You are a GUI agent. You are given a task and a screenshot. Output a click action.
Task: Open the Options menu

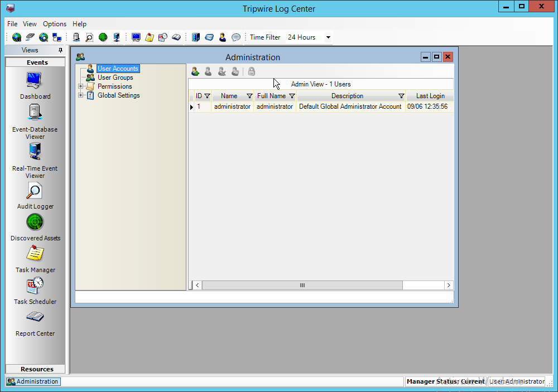pos(55,24)
